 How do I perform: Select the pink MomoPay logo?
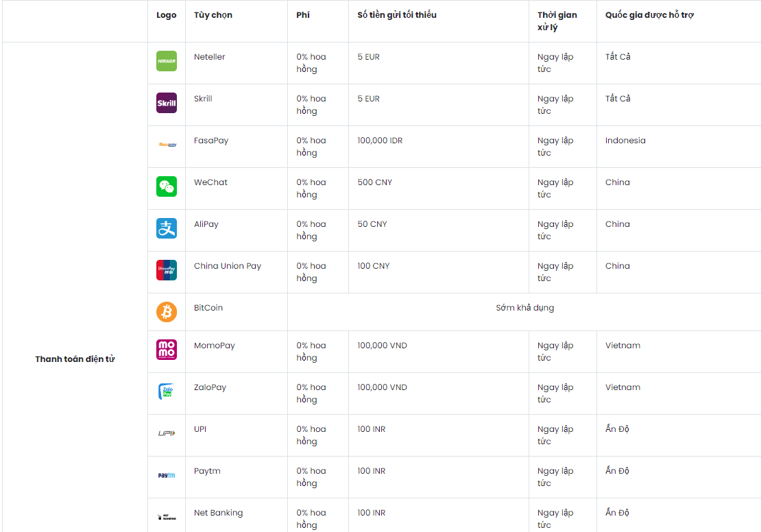point(167,350)
